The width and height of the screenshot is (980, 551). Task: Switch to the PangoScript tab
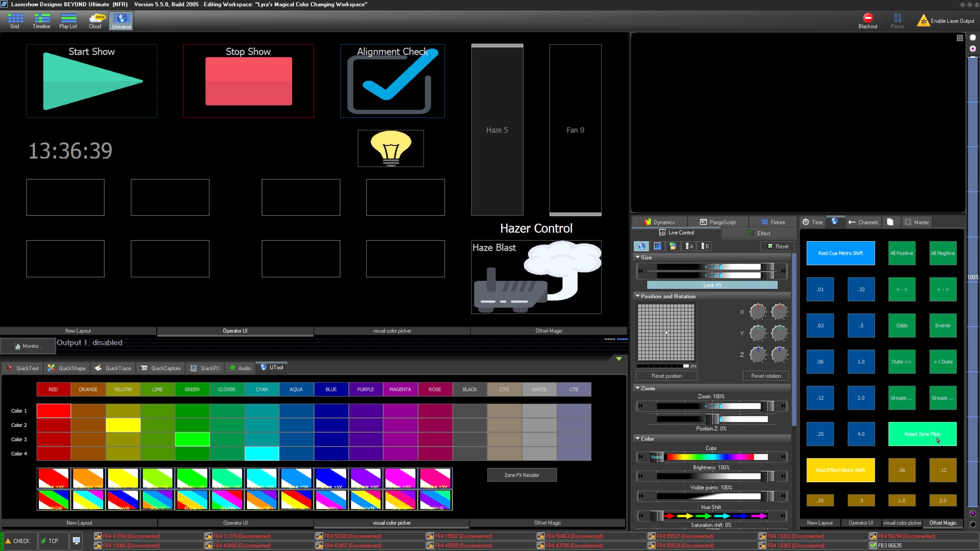point(718,222)
